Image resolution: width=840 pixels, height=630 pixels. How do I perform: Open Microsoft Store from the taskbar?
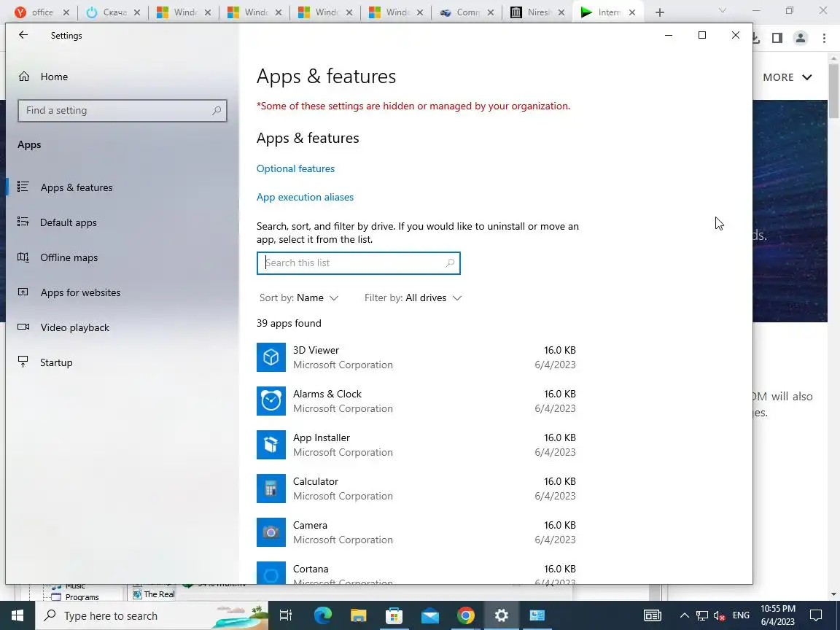coord(394,615)
